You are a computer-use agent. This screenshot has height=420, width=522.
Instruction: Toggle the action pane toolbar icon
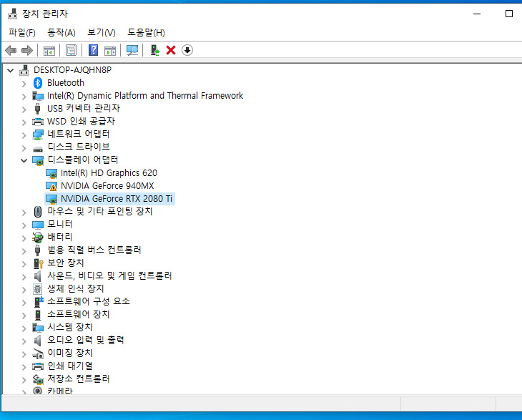[x=110, y=51]
